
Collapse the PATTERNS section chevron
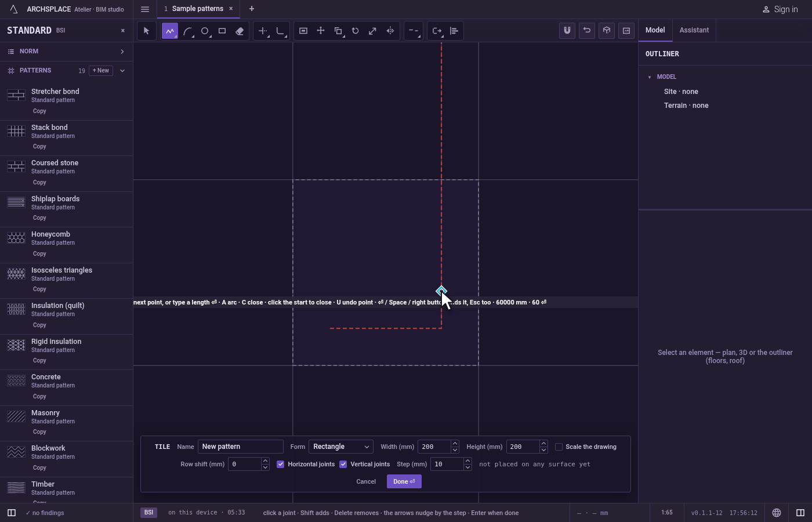[122, 71]
